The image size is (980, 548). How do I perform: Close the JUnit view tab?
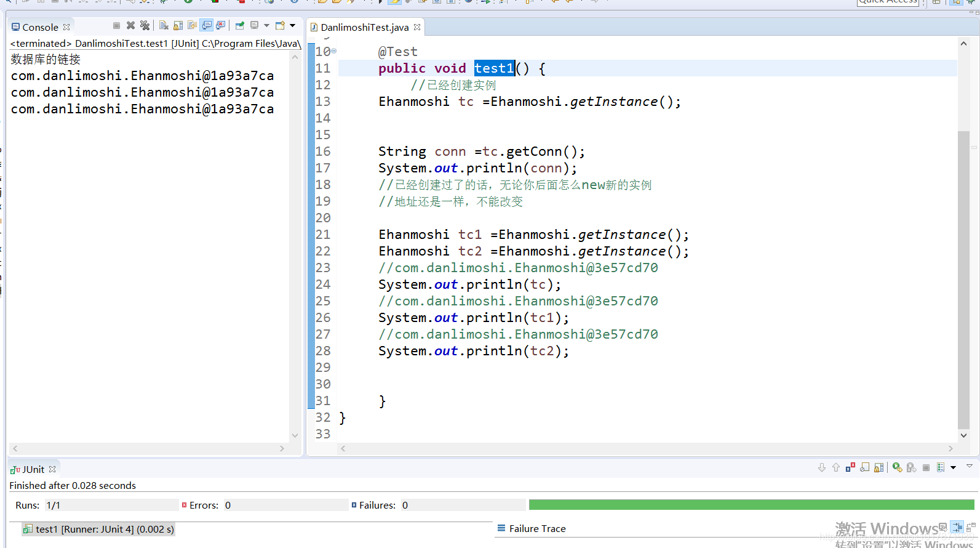[52, 469]
